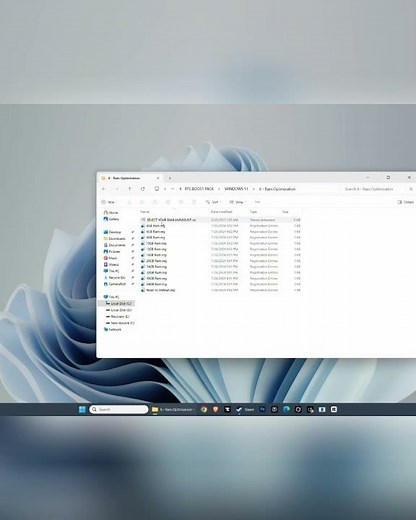The height and width of the screenshot is (520, 416).
Task: Click the Rename toolbar icon
Action: coord(168,202)
